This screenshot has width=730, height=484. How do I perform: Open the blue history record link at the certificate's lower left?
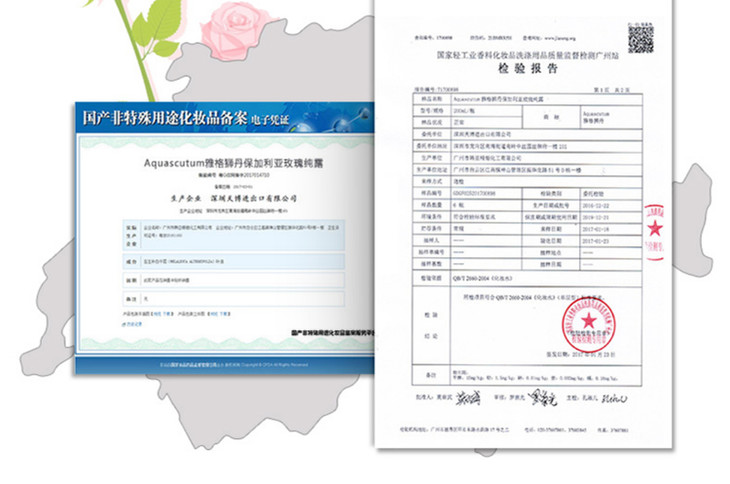(x=132, y=324)
